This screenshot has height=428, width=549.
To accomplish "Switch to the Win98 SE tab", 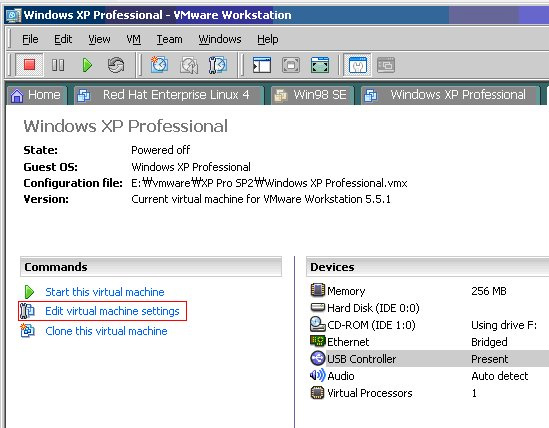I will pos(313,95).
